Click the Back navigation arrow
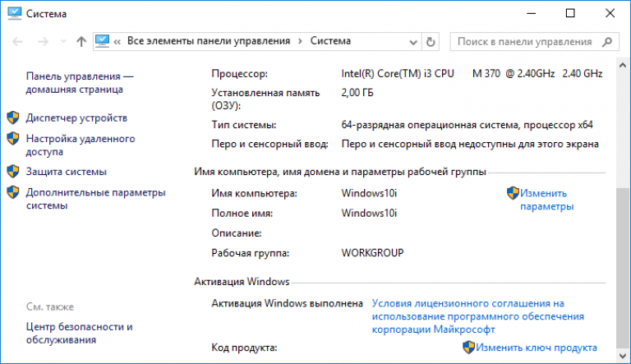 coord(18,41)
